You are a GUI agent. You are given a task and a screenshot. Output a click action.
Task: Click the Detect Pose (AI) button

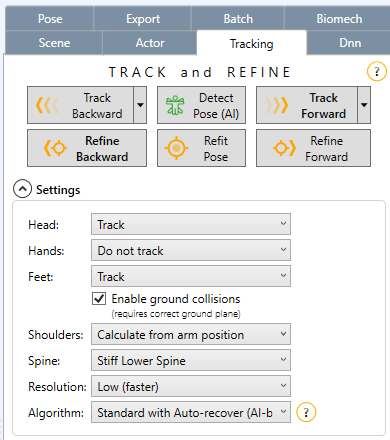201,105
